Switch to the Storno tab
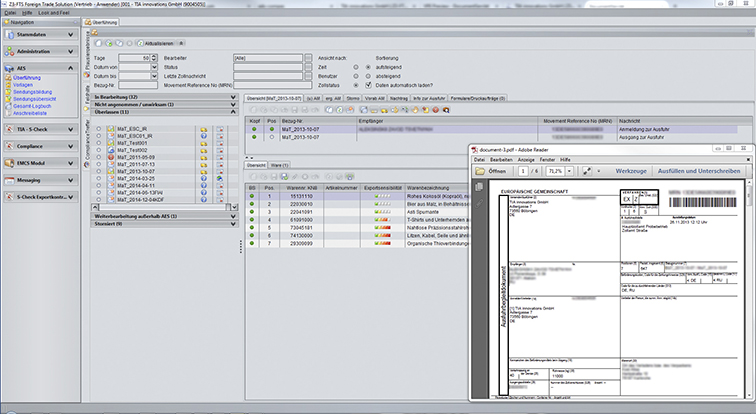The width and height of the screenshot is (756, 414). (x=352, y=98)
